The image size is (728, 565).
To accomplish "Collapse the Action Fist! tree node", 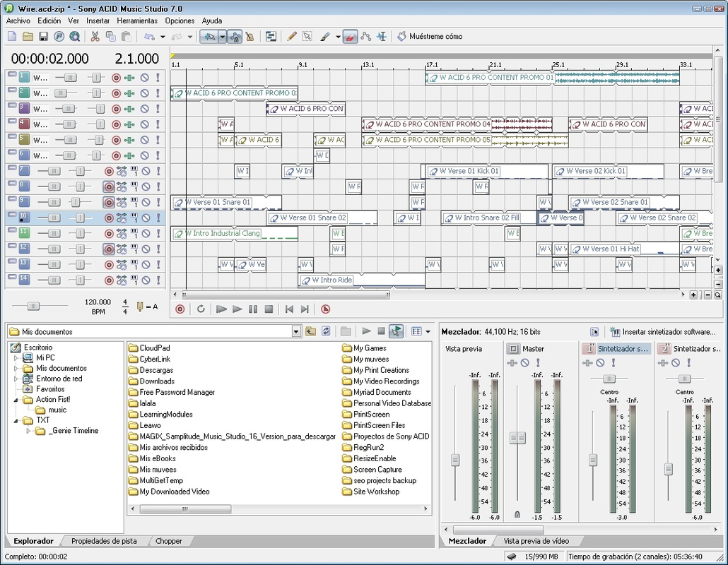I will [16, 400].
